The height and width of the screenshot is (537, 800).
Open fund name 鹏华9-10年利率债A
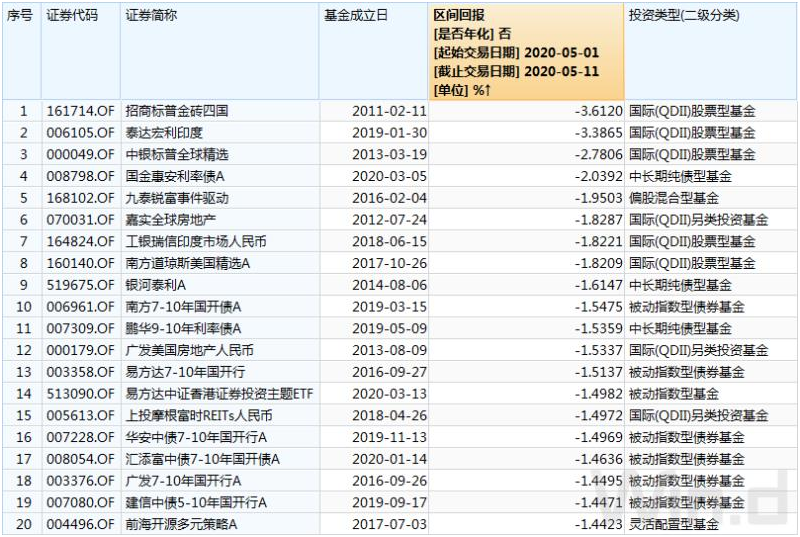pyautogui.click(x=183, y=329)
